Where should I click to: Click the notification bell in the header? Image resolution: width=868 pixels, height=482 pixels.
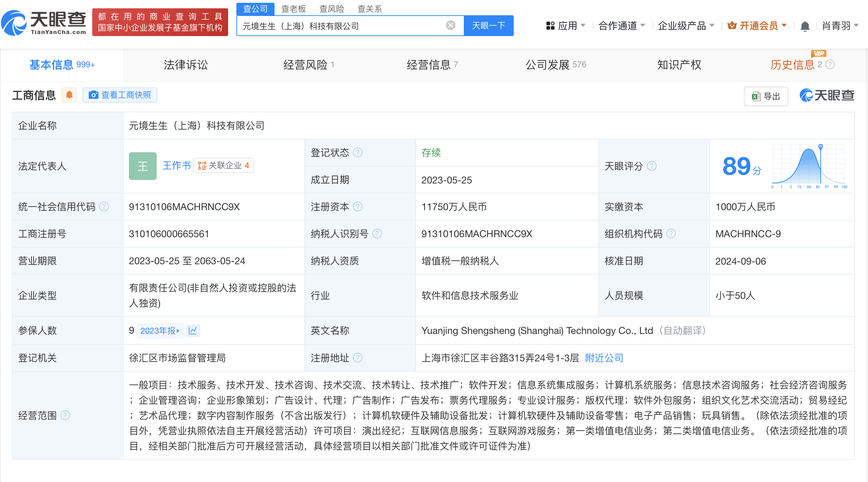[x=805, y=26]
